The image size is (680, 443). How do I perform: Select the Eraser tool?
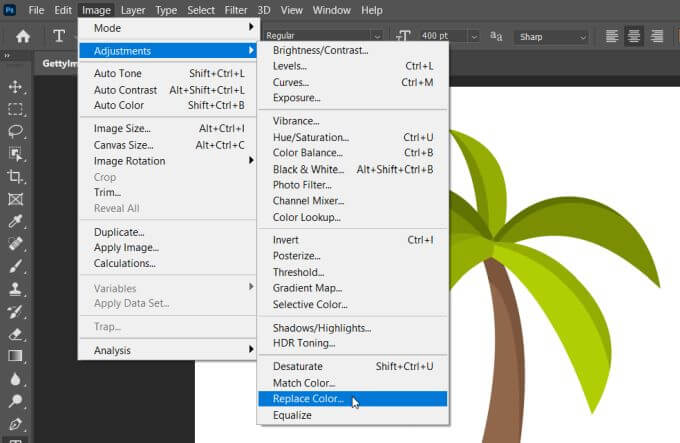(x=15, y=333)
